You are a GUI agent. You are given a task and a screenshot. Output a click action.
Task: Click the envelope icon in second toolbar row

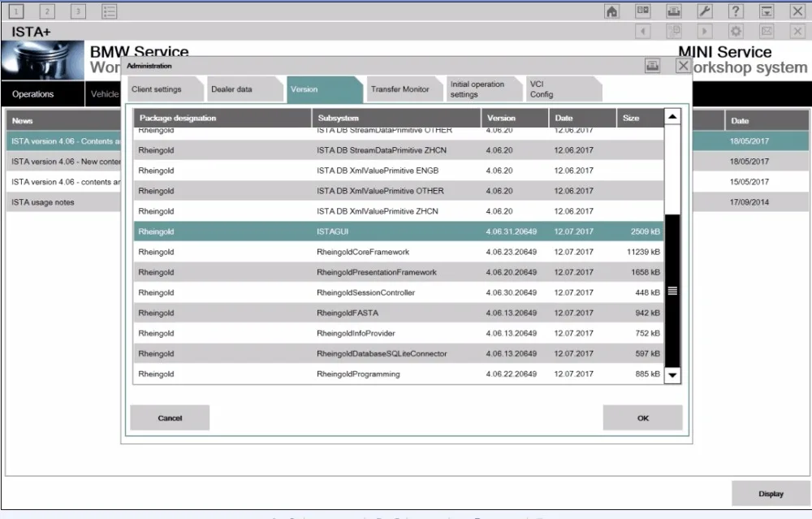point(767,31)
